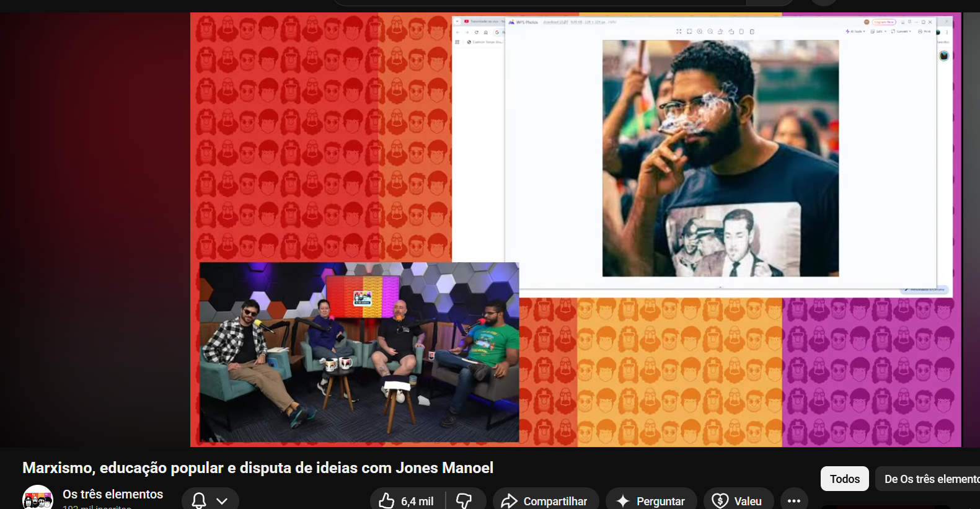Viewport: 980px width, 509px height.
Task: Click the Compartilhar share button
Action: click(545, 500)
